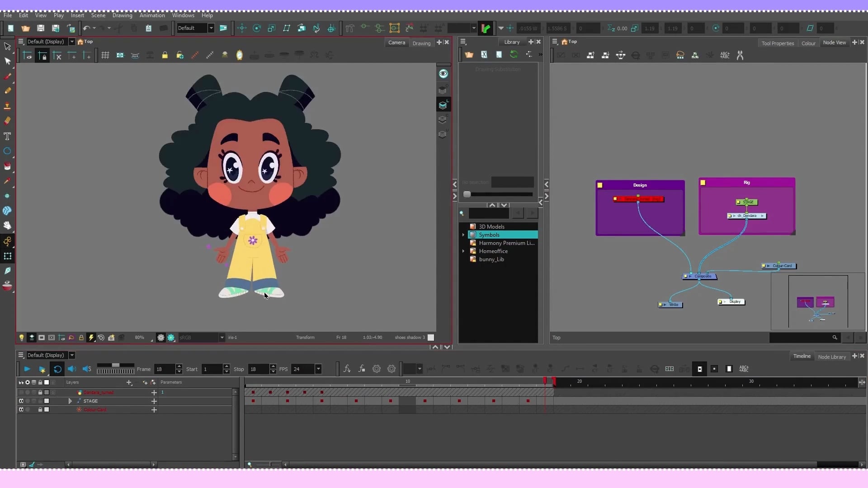Switch to the Drawing view tab
The width and height of the screenshot is (868, 488).
421,43
